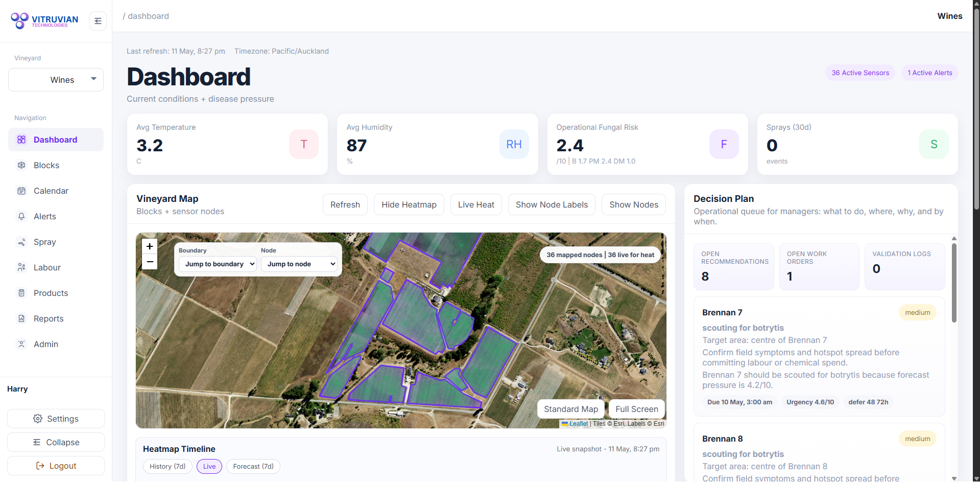The width and height of the screenshot is (980, 482).
Task: Click the Dashboard nav icon
Action: click(x=21, y=140)
